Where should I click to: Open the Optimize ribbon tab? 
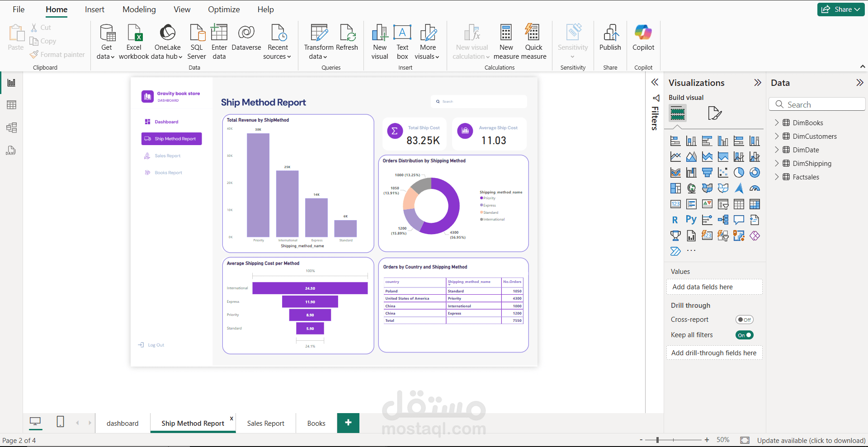(224, 9)
